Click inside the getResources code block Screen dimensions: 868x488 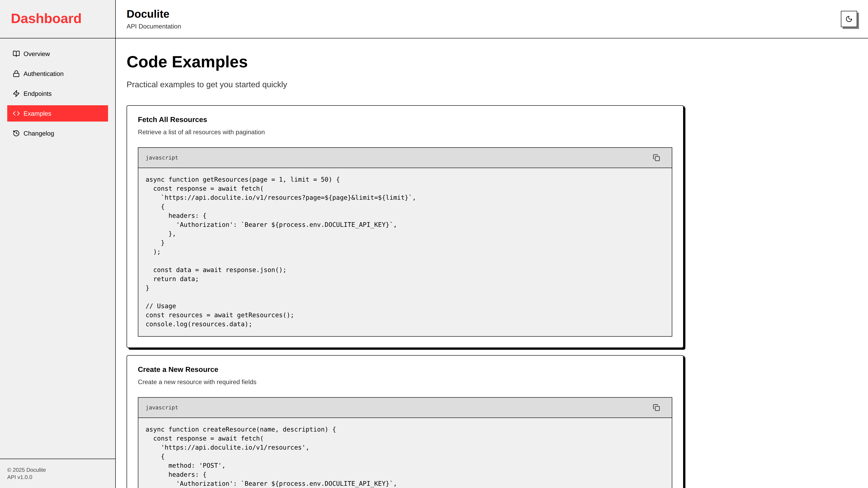[404, 252]
